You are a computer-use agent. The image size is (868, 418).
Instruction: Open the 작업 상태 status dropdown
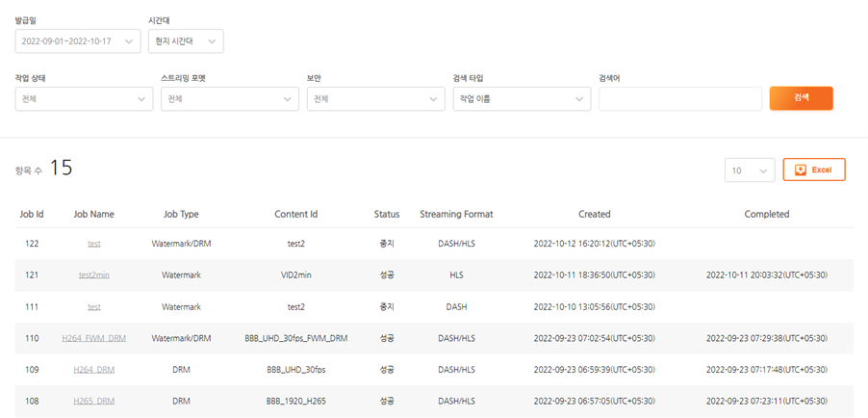pos(84,99)
